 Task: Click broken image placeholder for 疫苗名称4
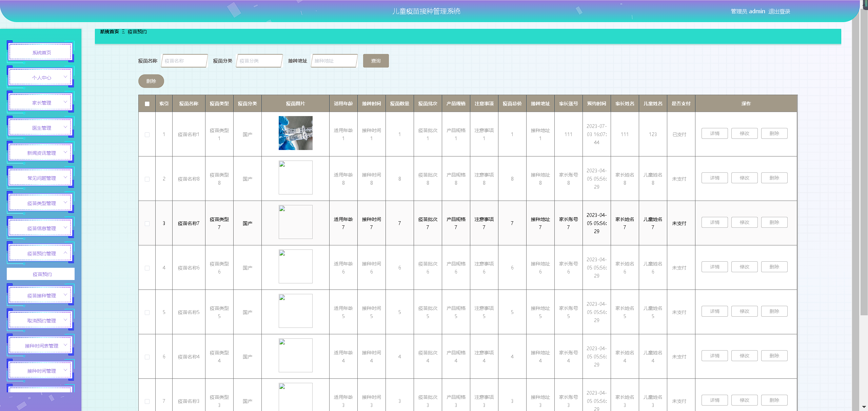pyautogui.click(x=295, y=355)
